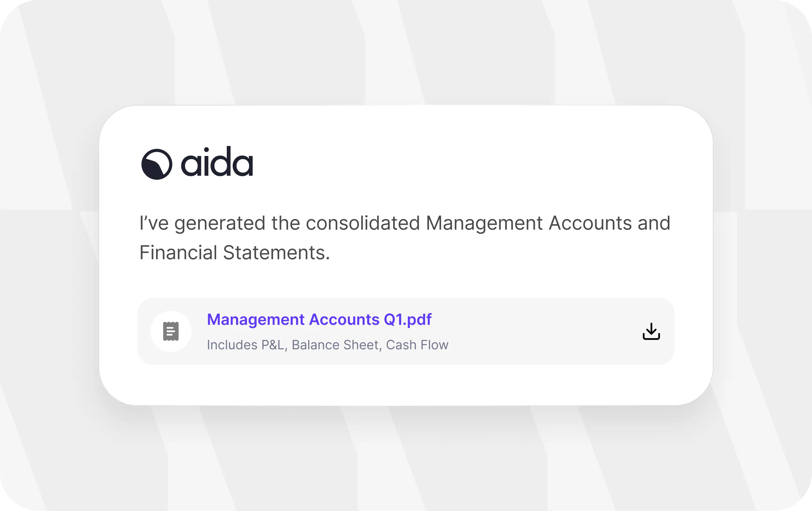Click the aida circular logo mark
812x511 pixels.
coord(157,164)
